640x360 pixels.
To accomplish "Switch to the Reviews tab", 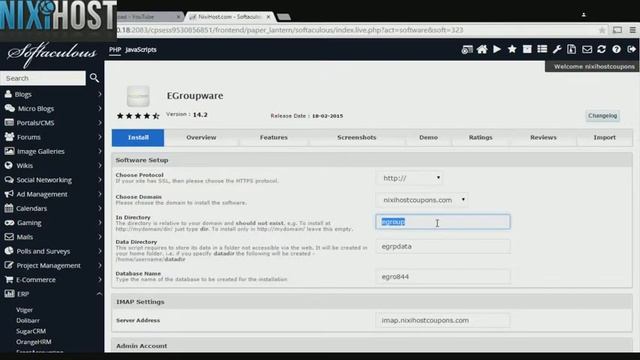I will pos(543,138).
